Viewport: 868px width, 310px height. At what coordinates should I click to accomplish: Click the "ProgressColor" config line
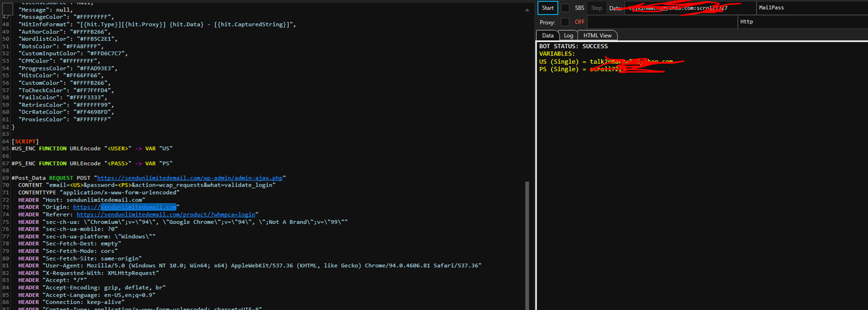coord(70,68)
